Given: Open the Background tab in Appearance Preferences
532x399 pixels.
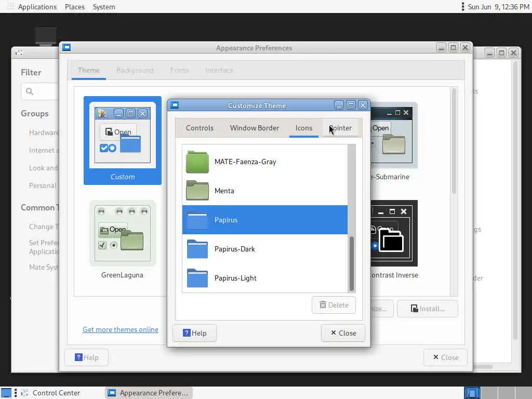Looking at the screenshot, I should point(135,70).
